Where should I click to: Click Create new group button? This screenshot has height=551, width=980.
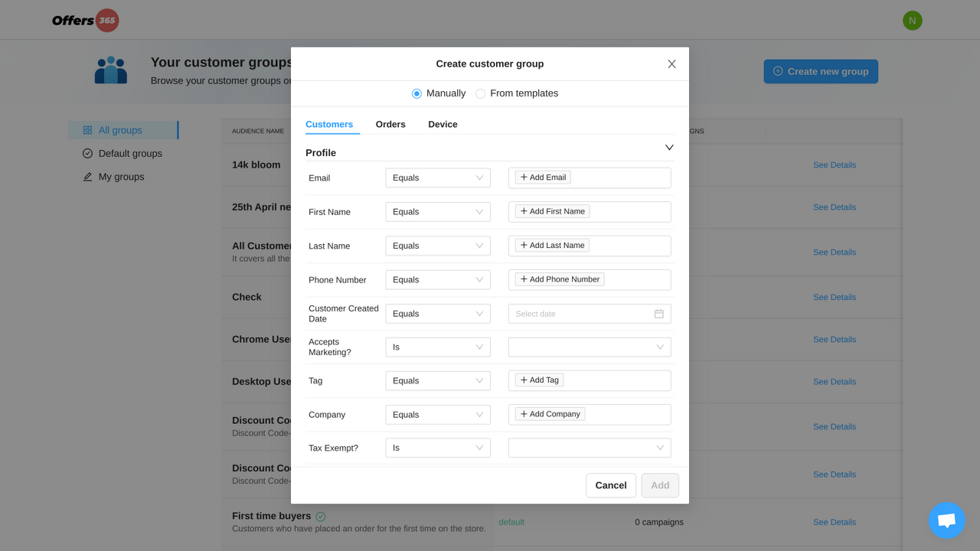821,71
